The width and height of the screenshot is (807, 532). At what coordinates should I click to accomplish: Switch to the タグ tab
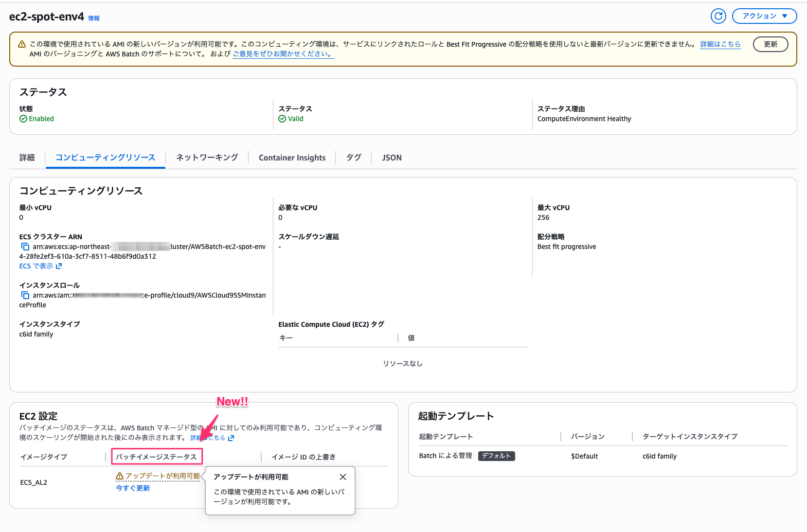(354, 157)
